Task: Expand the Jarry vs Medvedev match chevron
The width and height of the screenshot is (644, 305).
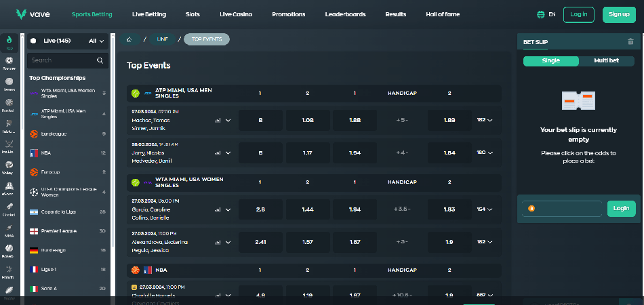Action: 228,153
